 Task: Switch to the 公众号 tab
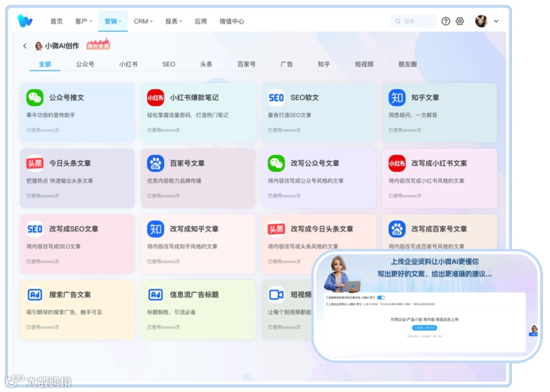click(x=85, y=64)
